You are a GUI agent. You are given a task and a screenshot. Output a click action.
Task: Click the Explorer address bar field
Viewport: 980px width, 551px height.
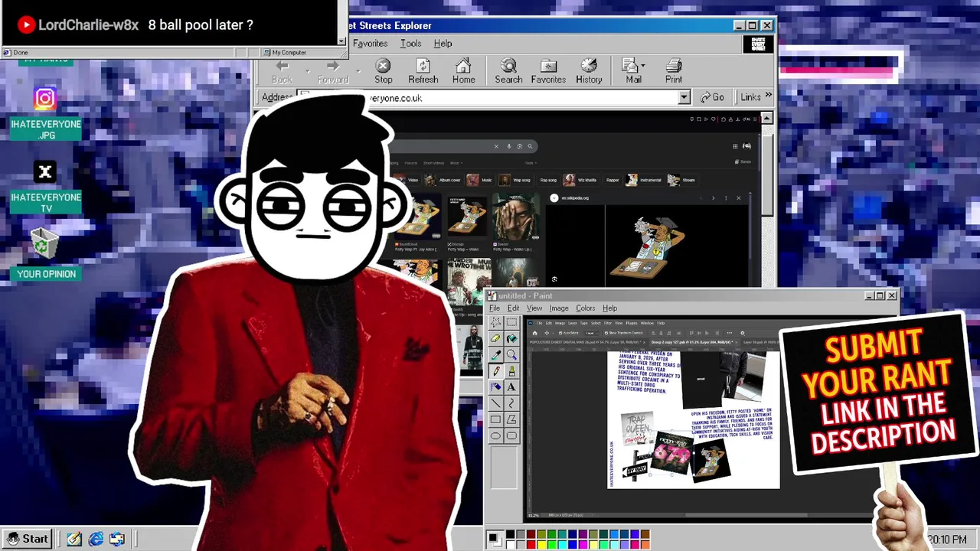pos(495,97)
